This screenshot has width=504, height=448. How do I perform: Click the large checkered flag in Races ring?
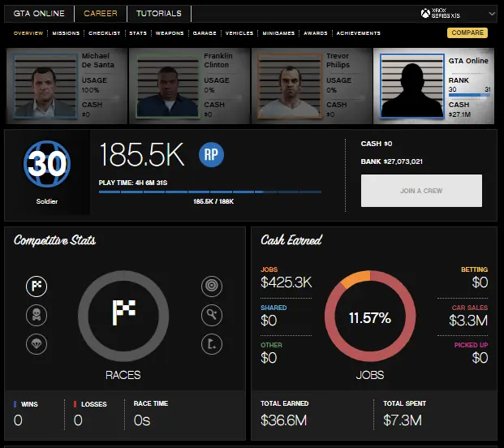[x=123, y=312]
